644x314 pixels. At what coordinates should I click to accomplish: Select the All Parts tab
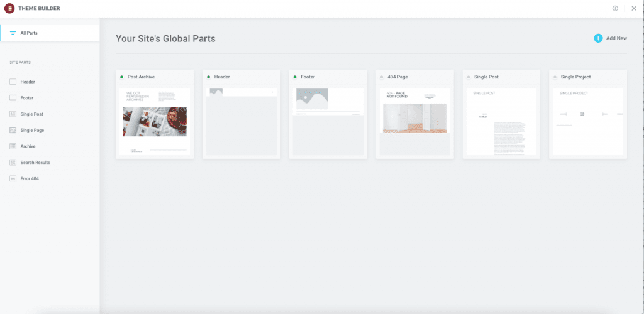coord(28,33)
